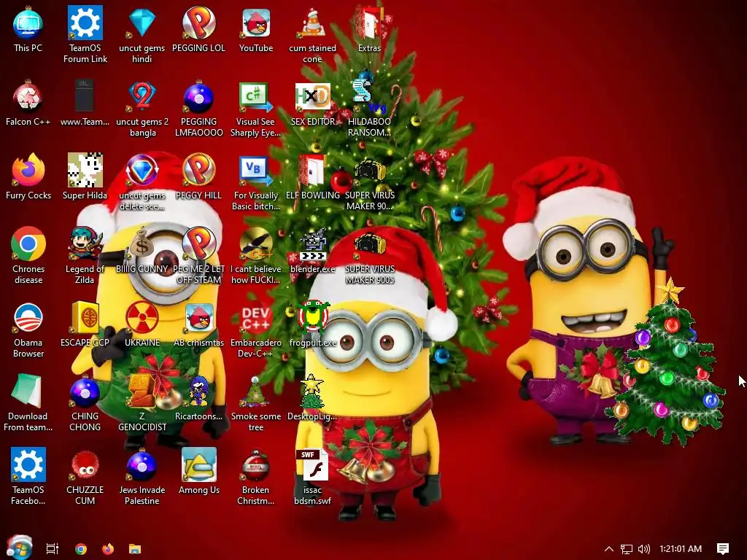Open File Explorer from the taskbar
747x560 pixels.
135,549
